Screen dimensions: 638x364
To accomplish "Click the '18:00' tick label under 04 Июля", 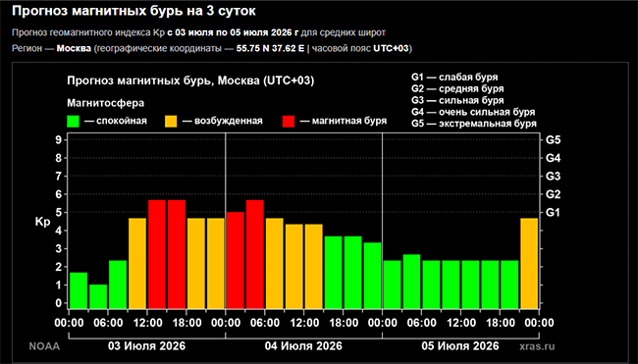I will [344, 323].
